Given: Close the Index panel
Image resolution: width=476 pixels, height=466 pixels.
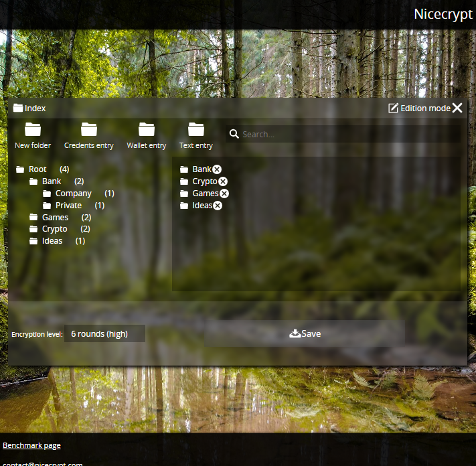Looking at the screenshot, I should [457, 108].
